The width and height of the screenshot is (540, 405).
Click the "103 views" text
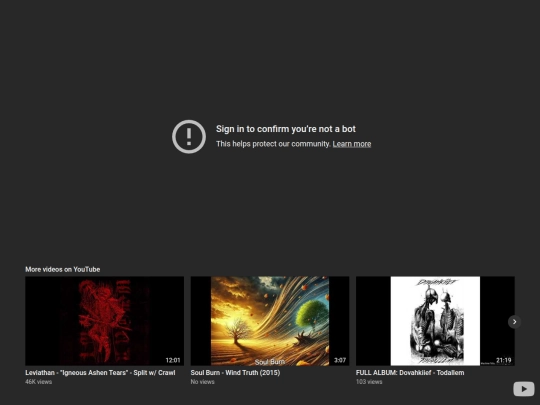[x=369, y=382]
